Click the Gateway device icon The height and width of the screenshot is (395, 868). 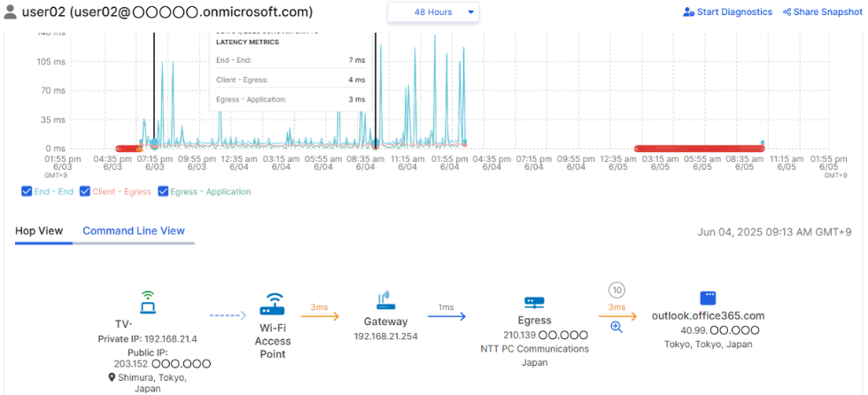pos(385,301)
